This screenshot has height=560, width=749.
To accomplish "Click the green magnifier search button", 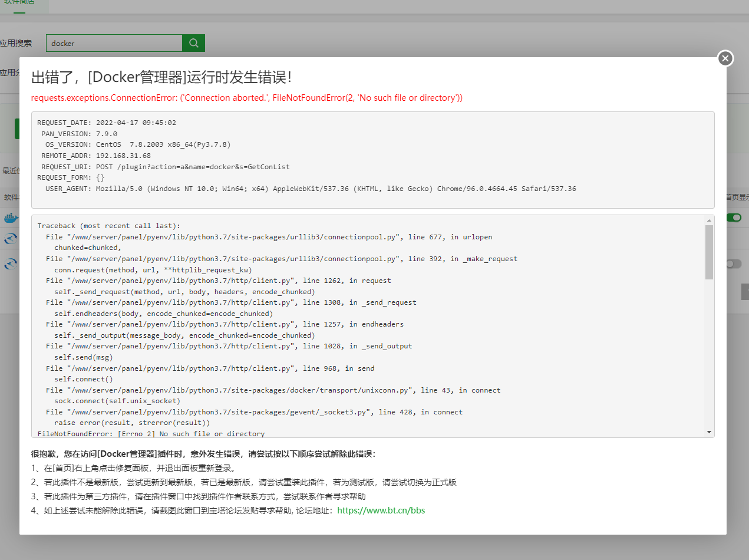I will coord(193,43).
